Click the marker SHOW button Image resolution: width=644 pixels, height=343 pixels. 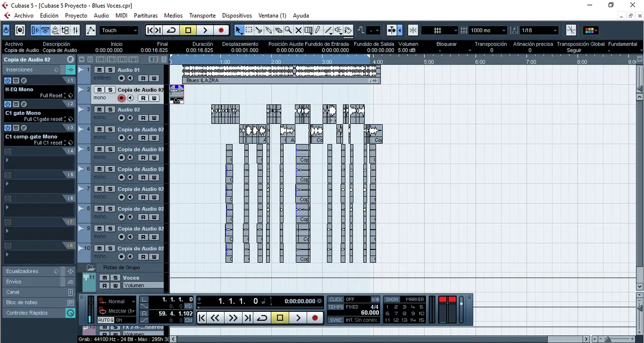(392, 299)
